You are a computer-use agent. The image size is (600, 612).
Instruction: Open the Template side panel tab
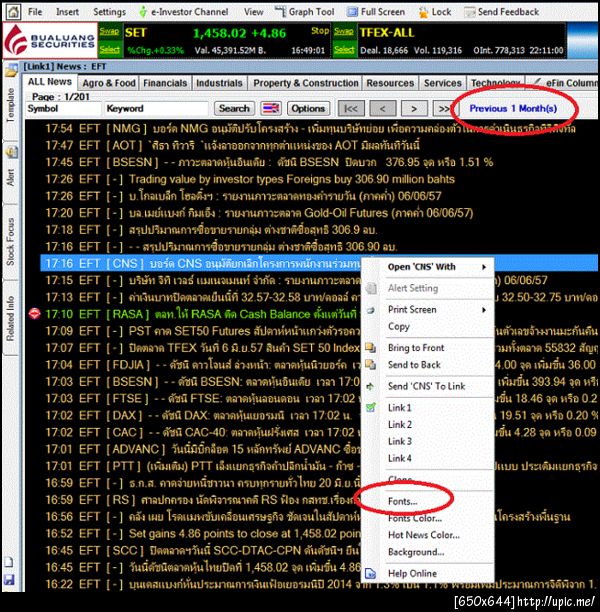(x=11, y=106)
